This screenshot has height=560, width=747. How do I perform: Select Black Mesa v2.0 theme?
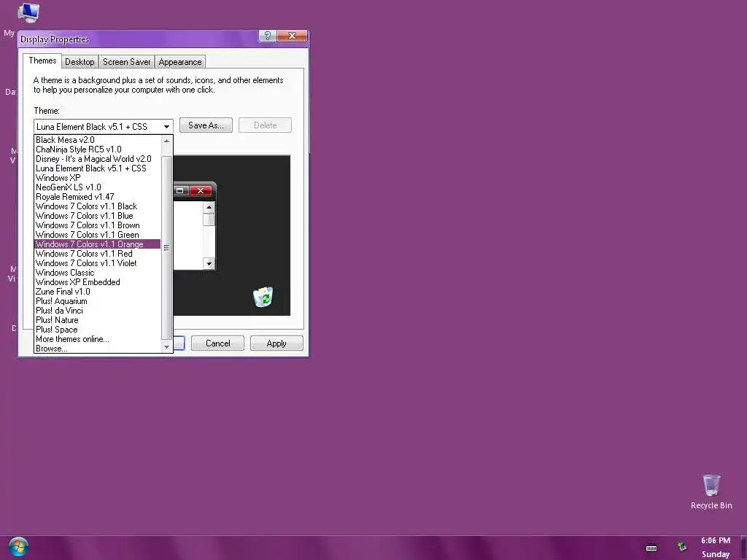(98, 139)
